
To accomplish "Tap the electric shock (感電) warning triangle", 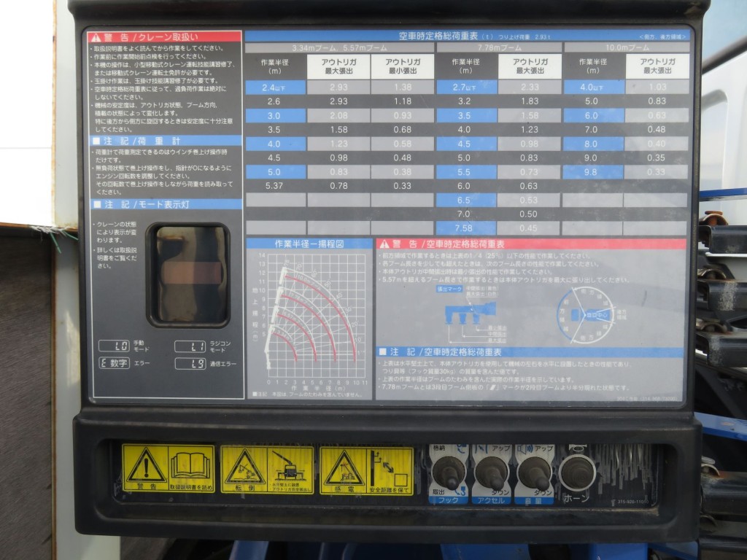I will point(343,469).
